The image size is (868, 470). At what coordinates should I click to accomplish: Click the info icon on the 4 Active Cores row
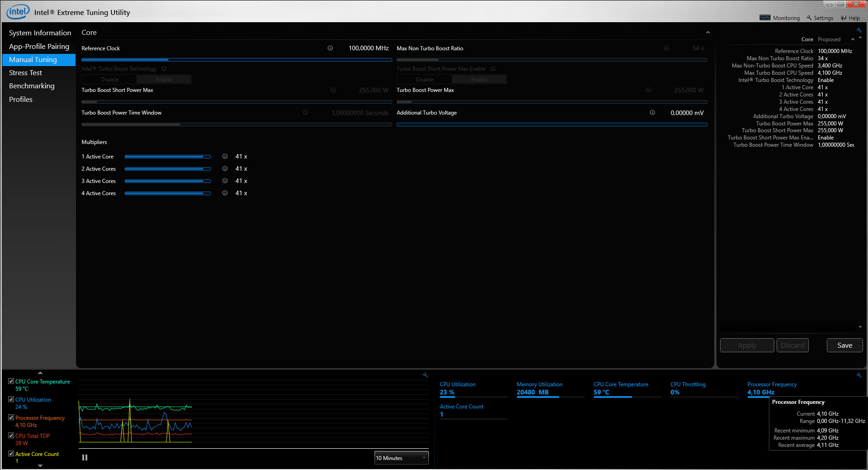(x=225, y=193)
